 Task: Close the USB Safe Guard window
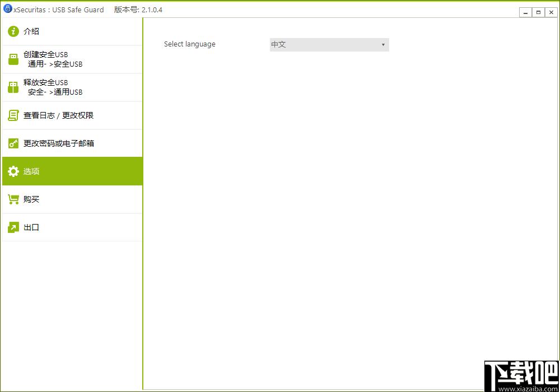pyautogui.click(x=551, y=12)
